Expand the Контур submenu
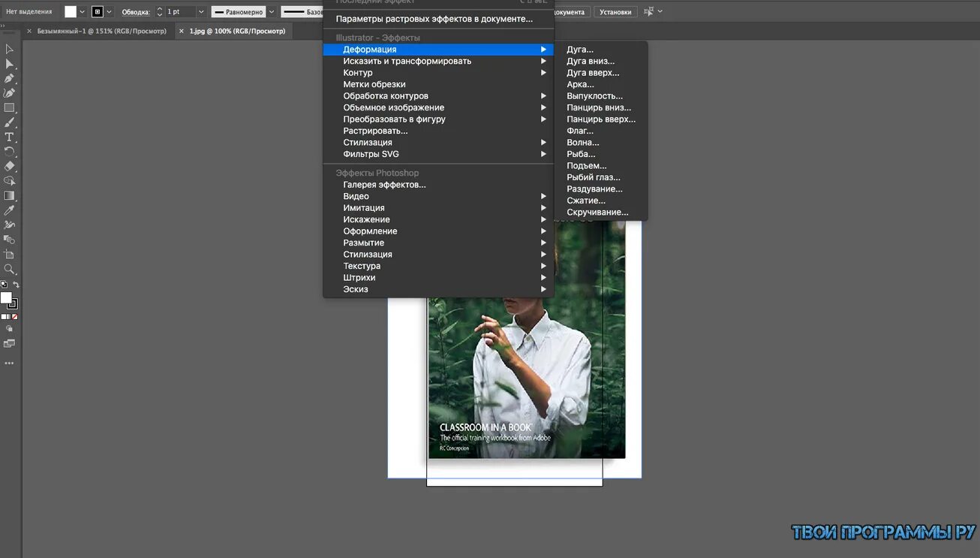This screenshot has height=558, width=980. coord(438,73)
